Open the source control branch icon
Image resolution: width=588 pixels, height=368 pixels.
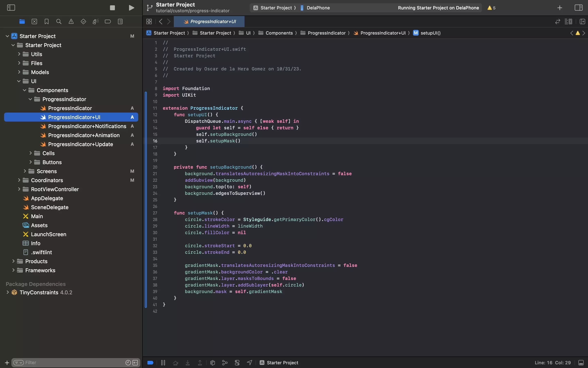coord(149,8)
